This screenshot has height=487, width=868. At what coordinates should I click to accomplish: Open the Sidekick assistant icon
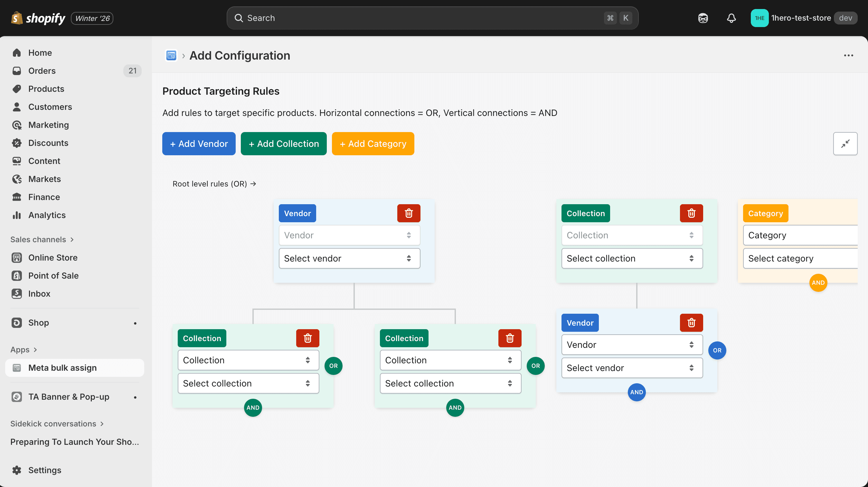703,18
